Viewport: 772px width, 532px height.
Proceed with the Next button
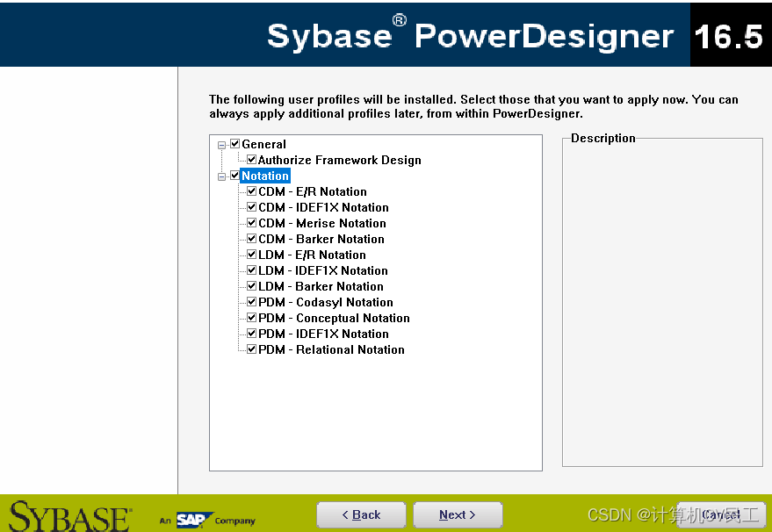(458, 514)
